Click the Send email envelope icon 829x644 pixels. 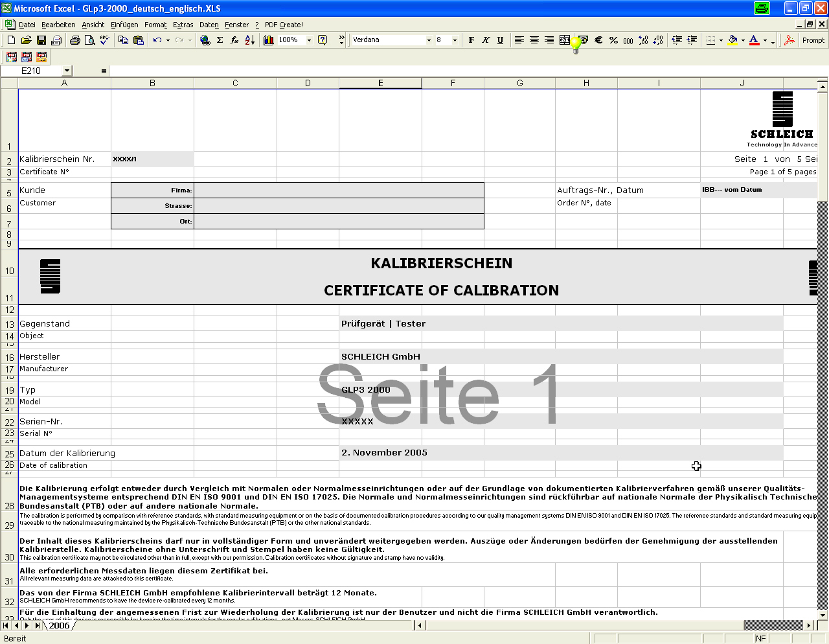[x=56, y=40]
